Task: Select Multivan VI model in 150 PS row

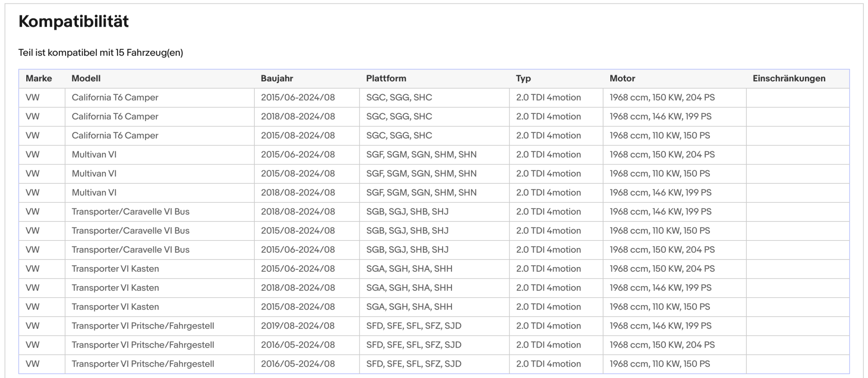Action: point(94,174)
